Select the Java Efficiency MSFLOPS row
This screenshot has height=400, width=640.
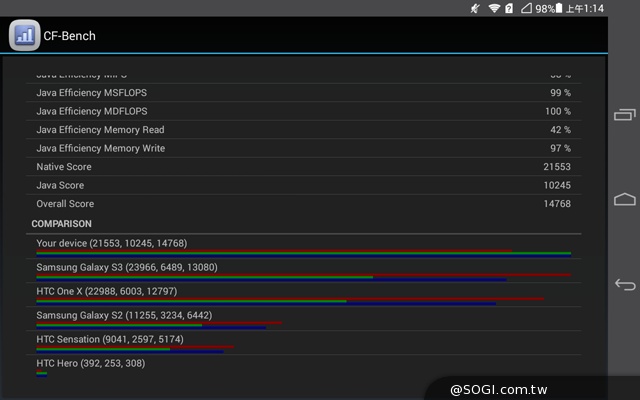click(x=303, y=92)
